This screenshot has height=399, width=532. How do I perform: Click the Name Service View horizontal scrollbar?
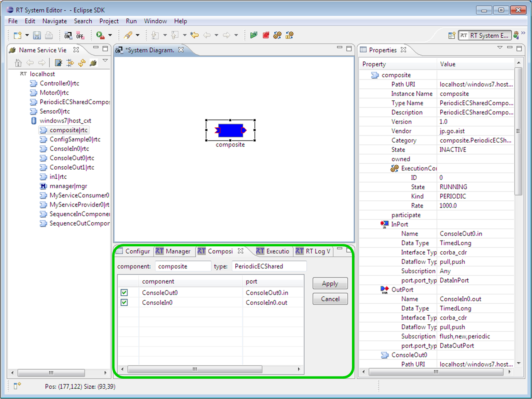click(x=51, y=373)
